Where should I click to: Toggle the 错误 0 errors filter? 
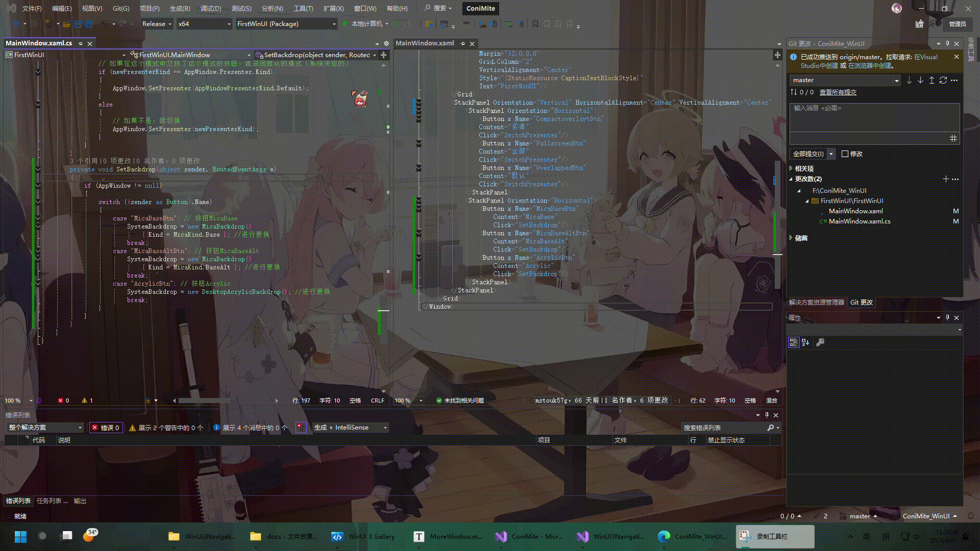click(106, 428)
